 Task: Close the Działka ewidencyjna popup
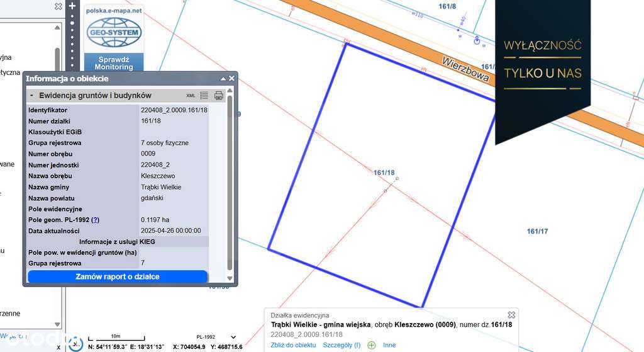(x=511, y=315)
